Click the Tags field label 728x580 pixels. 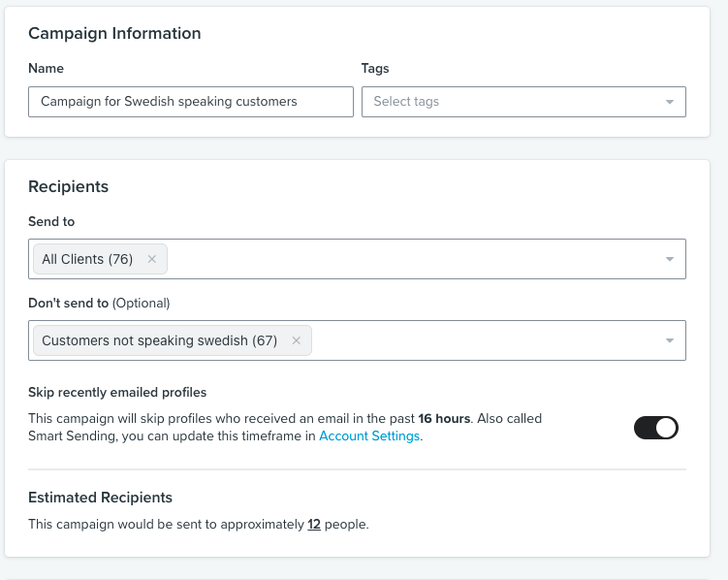pos(374,69)
